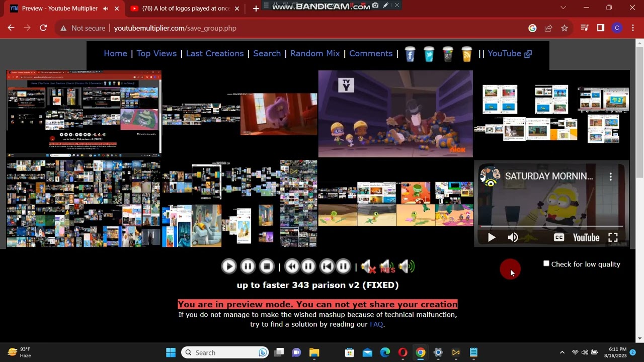The width and height of the screenshot is (644, 362).
Task: Mute the Youtube Multiplier tab audio icon
Action: (106, 9)
